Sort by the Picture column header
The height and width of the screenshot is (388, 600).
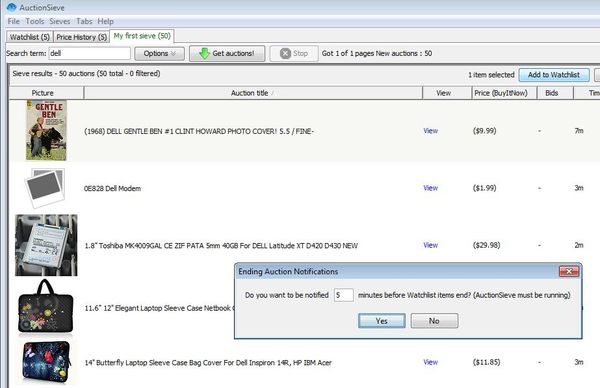pyautogui.click(x=46, y=93)
